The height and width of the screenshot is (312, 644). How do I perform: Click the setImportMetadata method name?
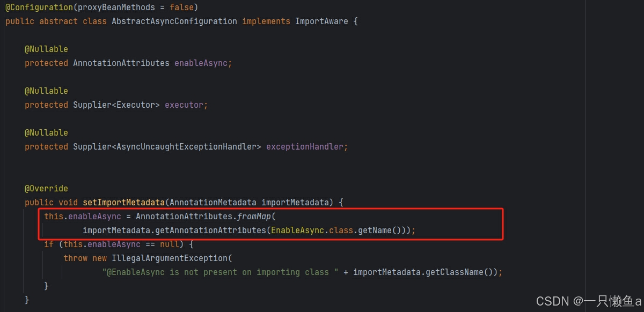(x=123, y=203)
